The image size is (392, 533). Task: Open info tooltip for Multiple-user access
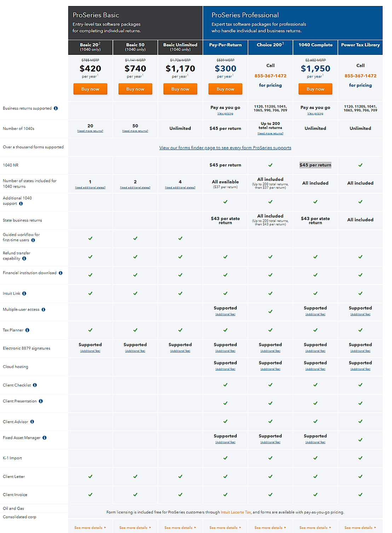point(43,309)
